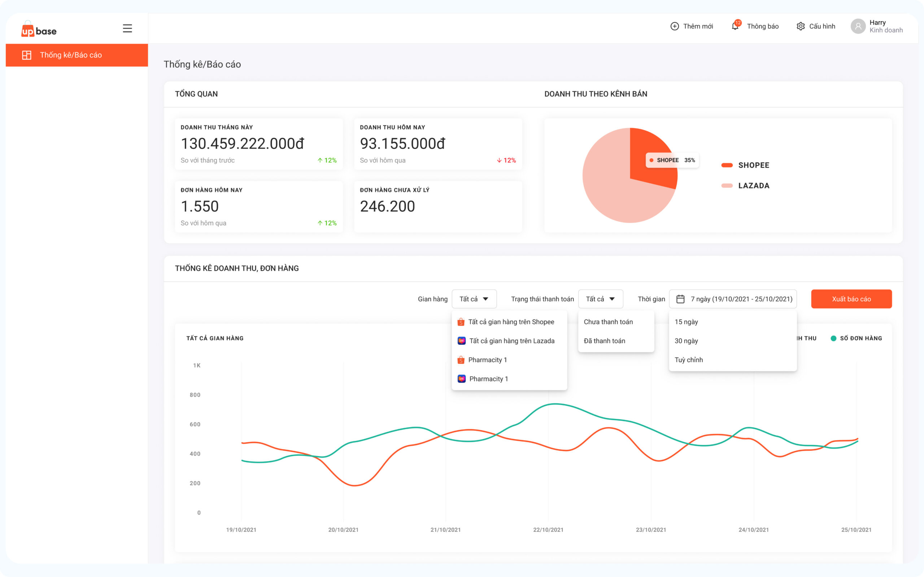
Task: Choose the Đã thanh toán option
Action: (605, 341)
